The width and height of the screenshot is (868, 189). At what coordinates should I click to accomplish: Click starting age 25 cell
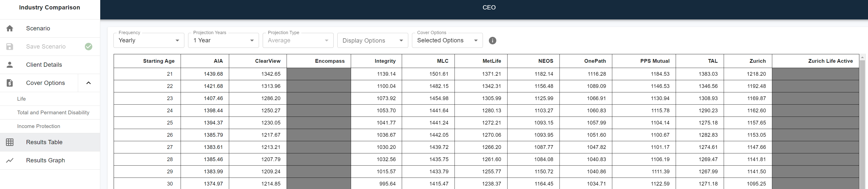click(x=147, y=123)
